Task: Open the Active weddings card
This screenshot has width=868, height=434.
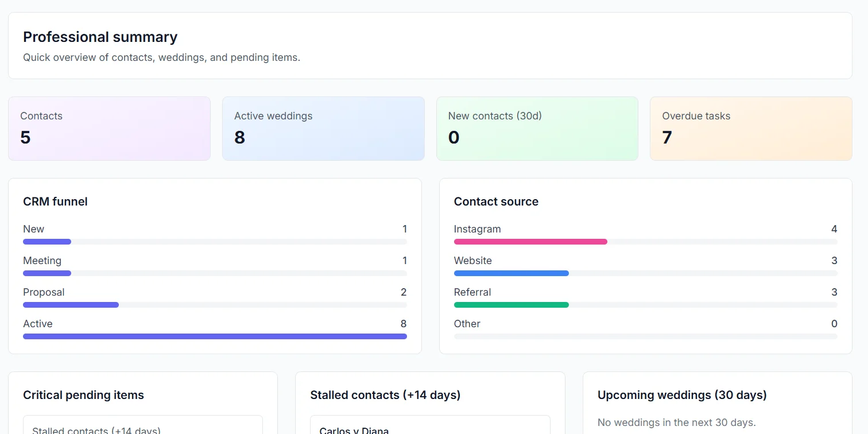Action: click(x=323, y=129)
